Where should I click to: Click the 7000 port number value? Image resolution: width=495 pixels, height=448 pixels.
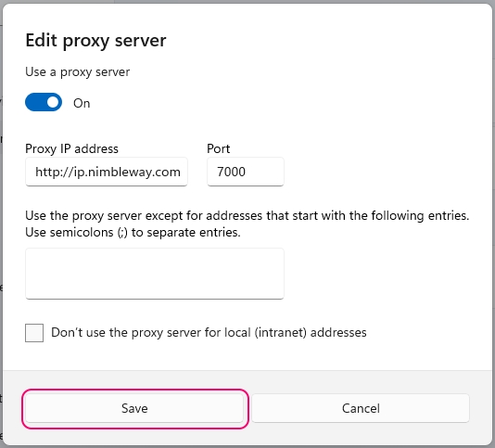pos(231,172)
